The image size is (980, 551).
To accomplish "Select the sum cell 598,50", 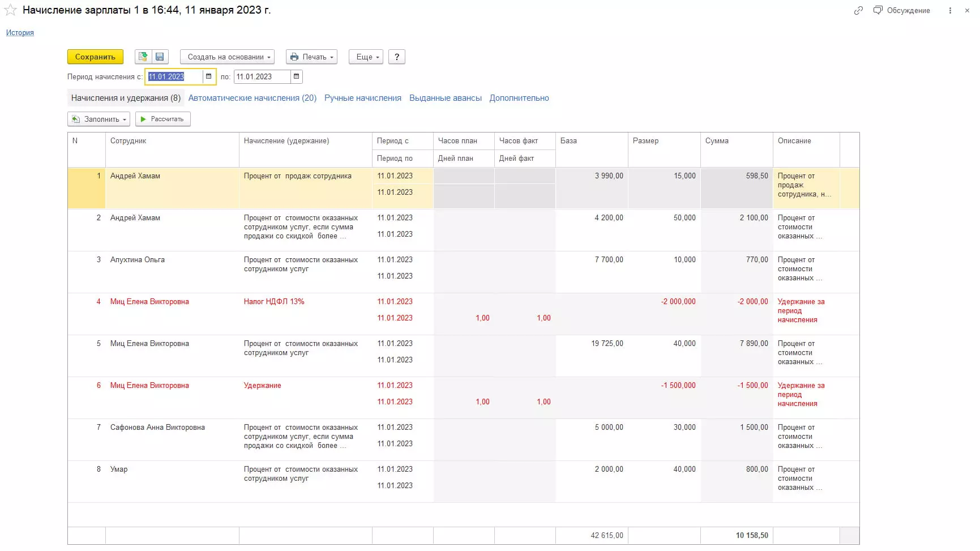I will (x=737, y=188).
